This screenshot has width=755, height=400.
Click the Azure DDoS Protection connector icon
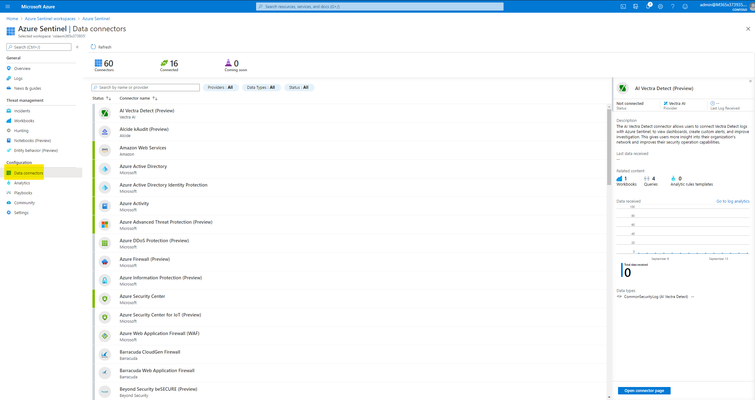pyautogui.click(x=104, y=243)
